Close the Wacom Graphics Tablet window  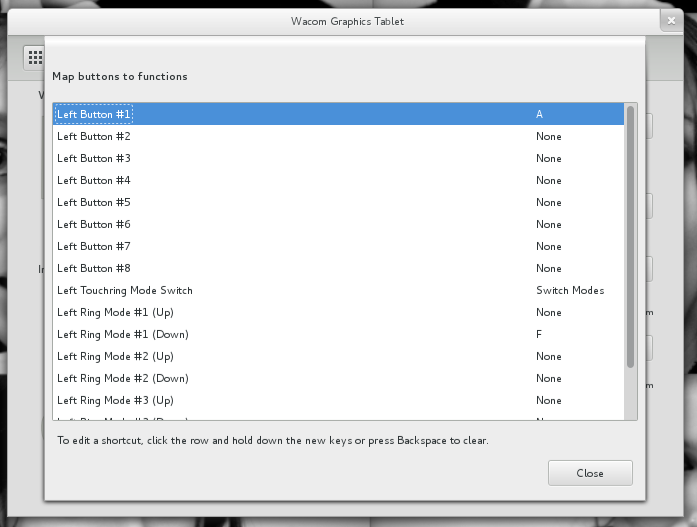671,21
